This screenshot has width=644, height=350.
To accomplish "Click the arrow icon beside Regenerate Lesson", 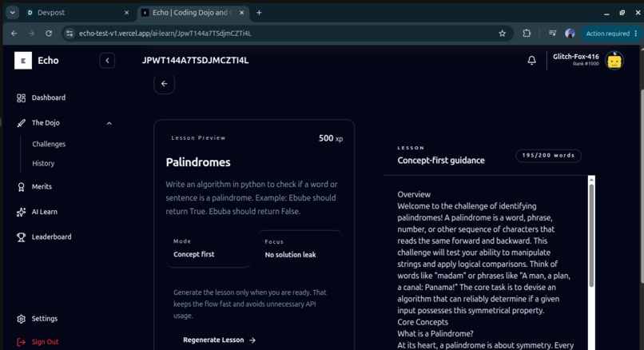I will [x=252, y=340].
